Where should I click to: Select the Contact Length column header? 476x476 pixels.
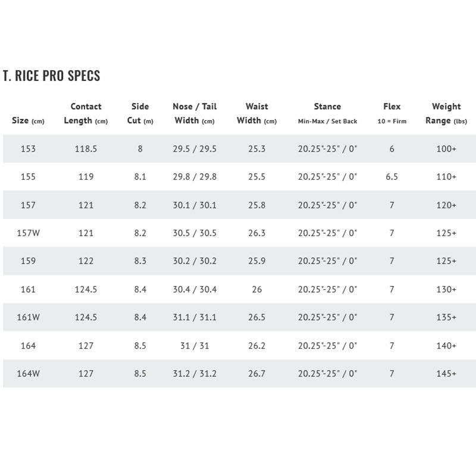[86, 114]
